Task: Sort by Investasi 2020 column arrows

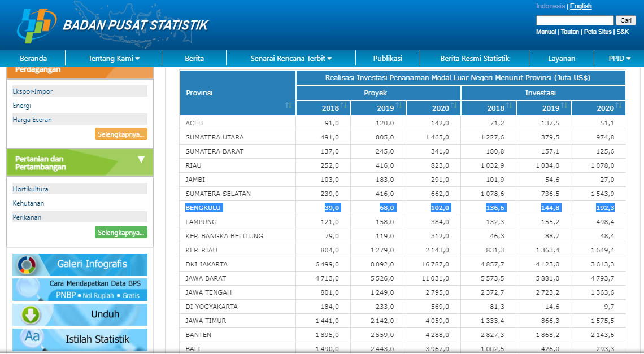Action: [x=619, y=106]
